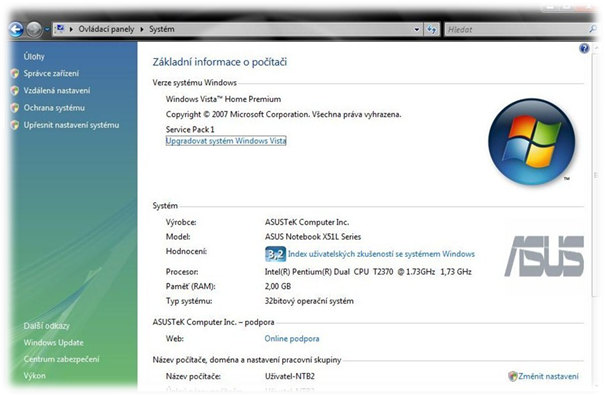The image size is (605, 396).
Task: Open Vzdálená nastavení
Action: pos(57,91)
